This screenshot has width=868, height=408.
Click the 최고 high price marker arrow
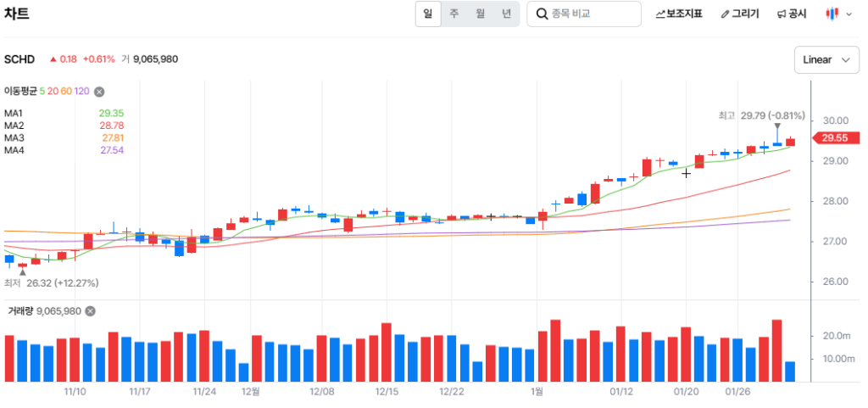tap(777, 127)
